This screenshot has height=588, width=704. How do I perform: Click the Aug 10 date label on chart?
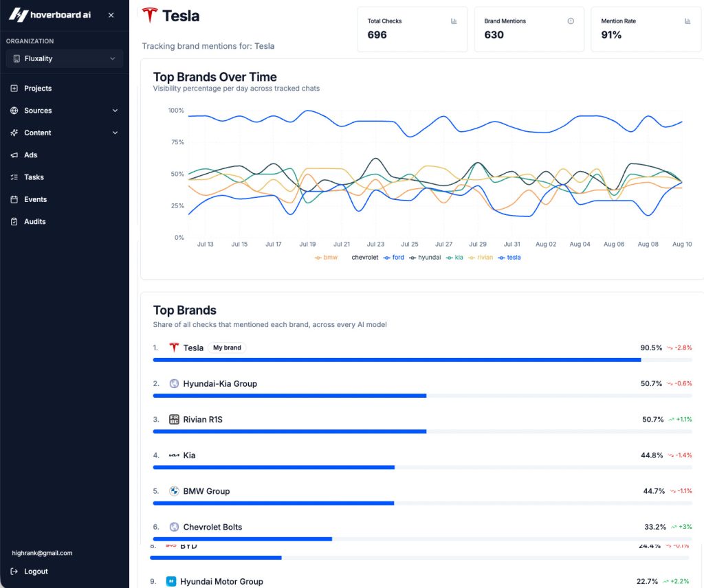(x=682, y=244)
